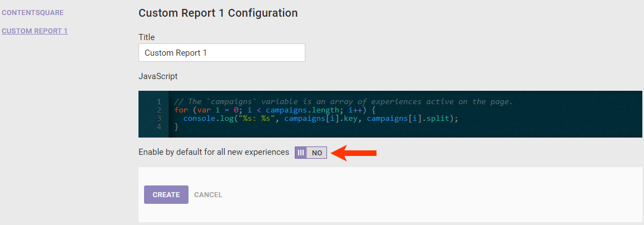This screenshot has height=225, width=644.
Task: Click the Enable by default label text
Action: [214, 152]
